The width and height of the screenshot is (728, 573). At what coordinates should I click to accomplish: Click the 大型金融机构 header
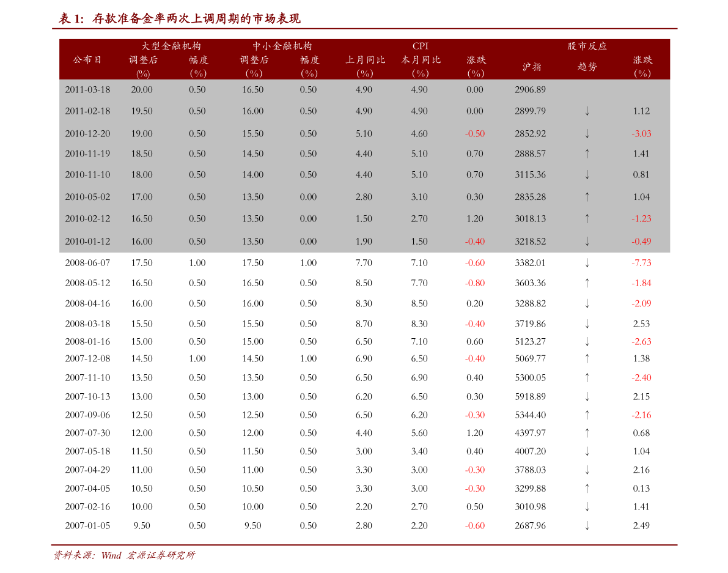coord(171,46)
